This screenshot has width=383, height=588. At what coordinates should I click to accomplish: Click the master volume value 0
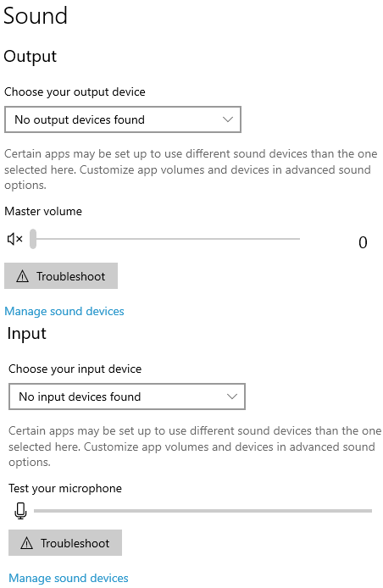[363, 242]
